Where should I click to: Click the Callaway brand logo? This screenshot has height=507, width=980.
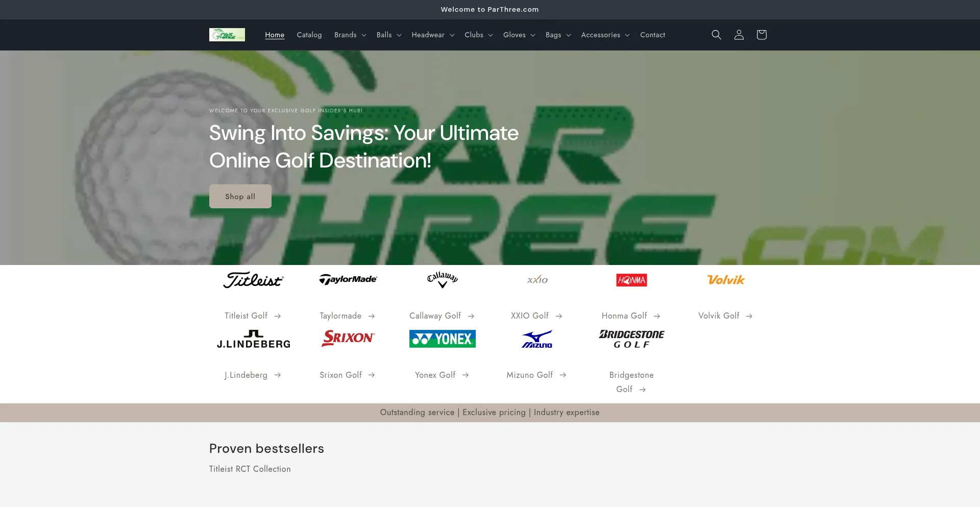pyautogui.click(x=443, y=280)
